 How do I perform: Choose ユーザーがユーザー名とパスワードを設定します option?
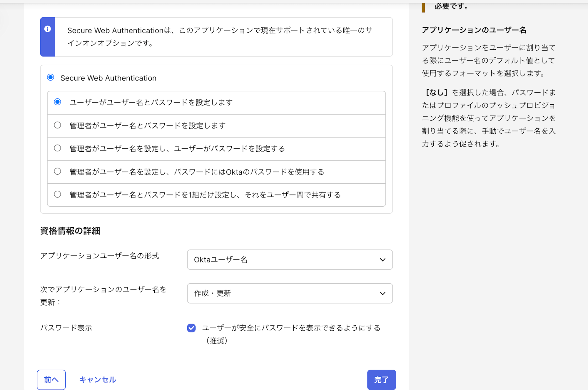(58, 102)
